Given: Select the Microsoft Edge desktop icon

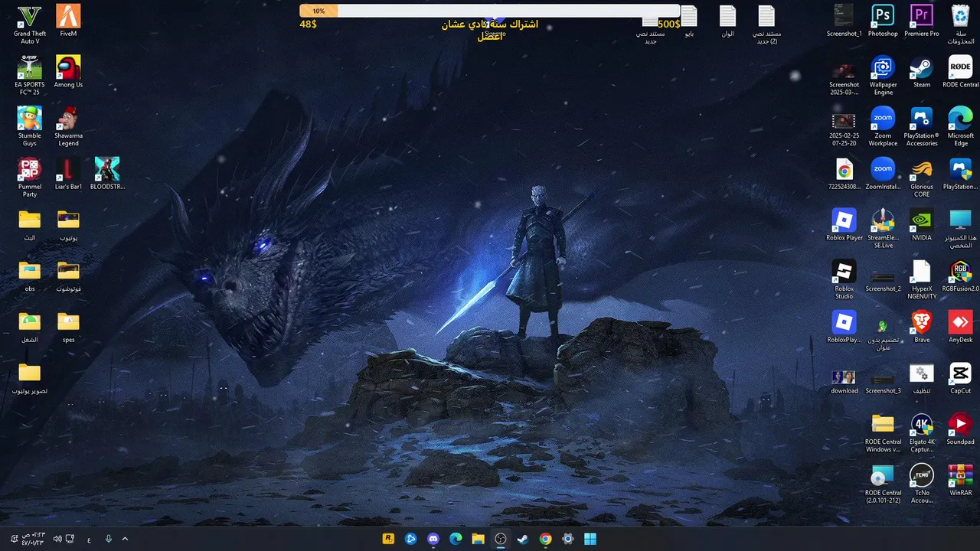Looking at the screenshot, I should click(960, 126).
